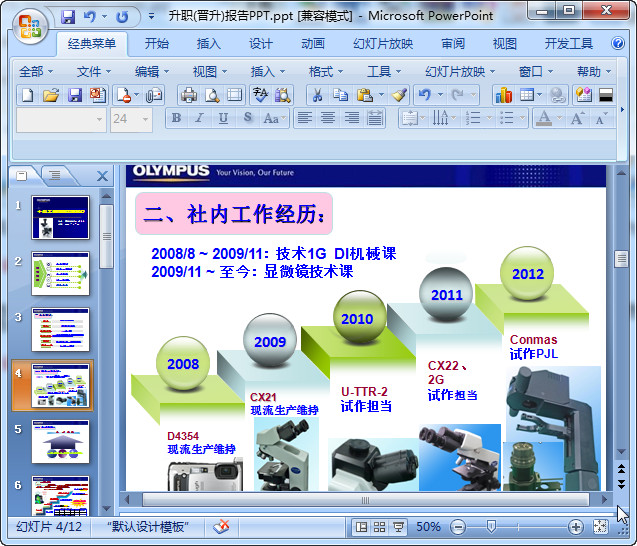
Task: Click the Office button
Action: [x=30, y=26]
